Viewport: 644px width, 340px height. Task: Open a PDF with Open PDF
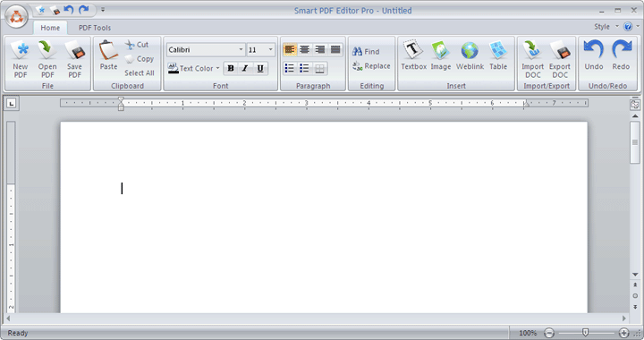tap(47, 60)
